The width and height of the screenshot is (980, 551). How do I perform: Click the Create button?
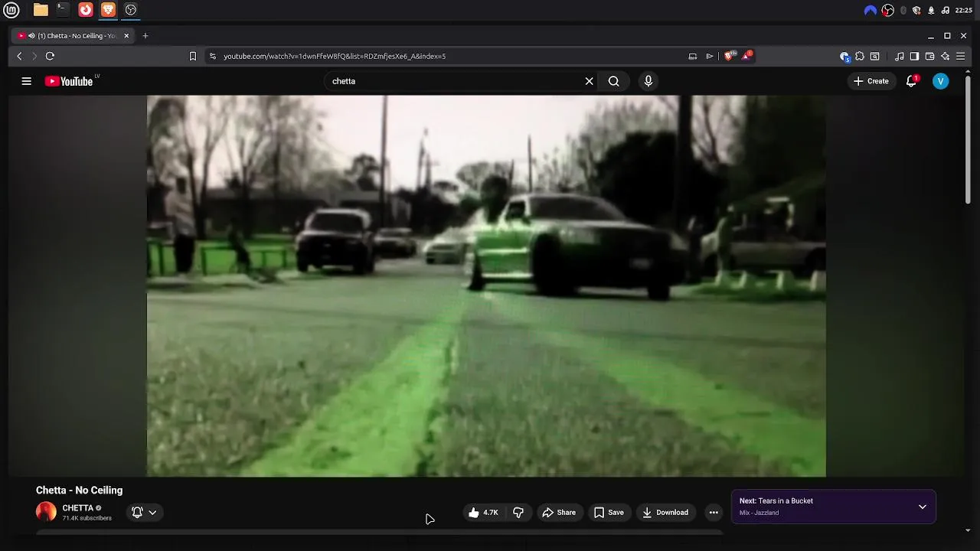click(871, 81)
